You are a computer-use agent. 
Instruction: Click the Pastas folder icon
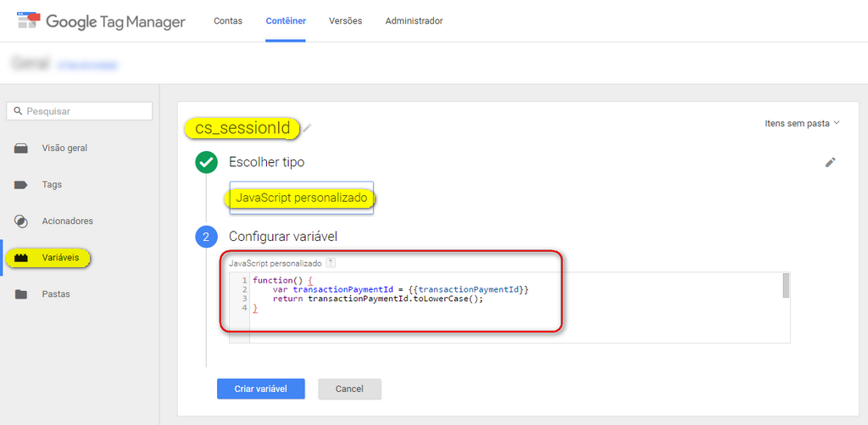(21, 294)
